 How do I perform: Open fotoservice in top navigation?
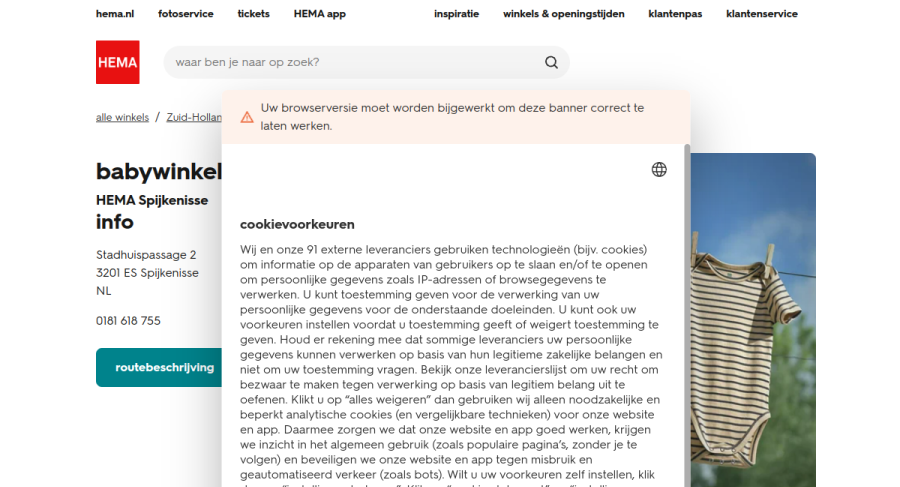(185, 14)
